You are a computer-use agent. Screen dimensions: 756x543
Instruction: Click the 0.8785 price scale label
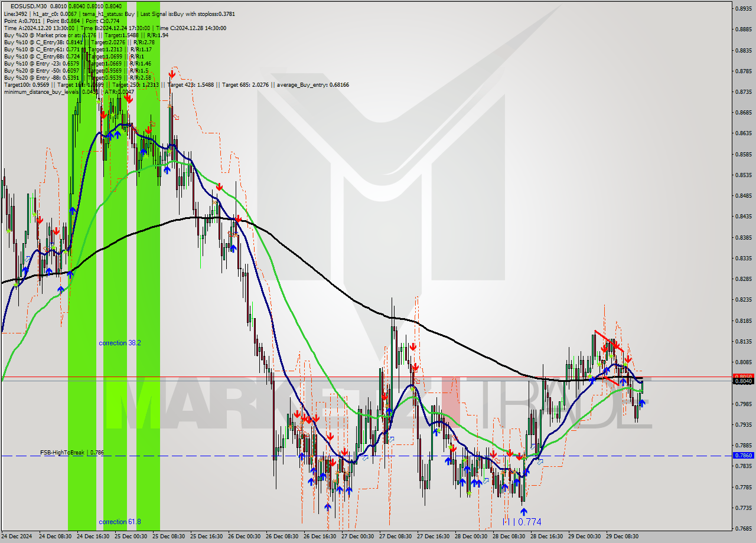tap(743, 71)
